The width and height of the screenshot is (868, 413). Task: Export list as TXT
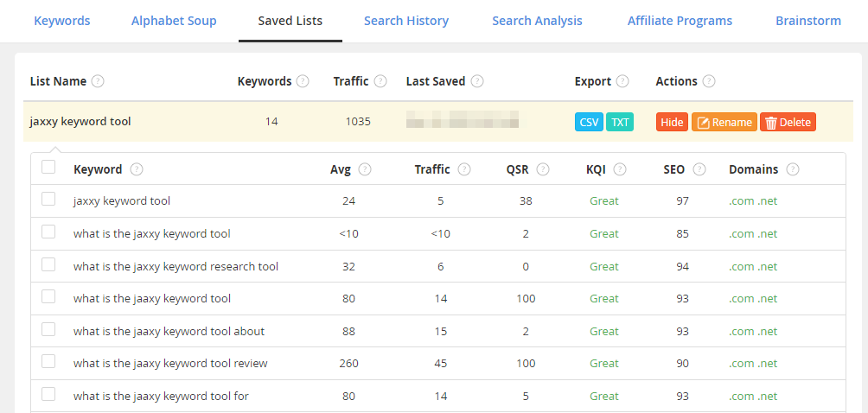click(620, 122)
